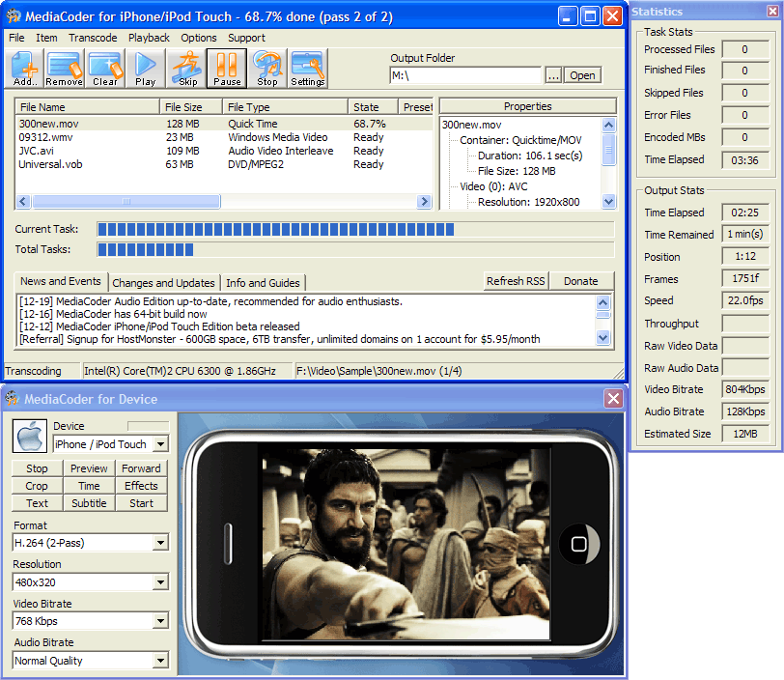The height and width of the screenshot is (680, 784).
Task: Click the Crop button
Action: coord(37,486)
